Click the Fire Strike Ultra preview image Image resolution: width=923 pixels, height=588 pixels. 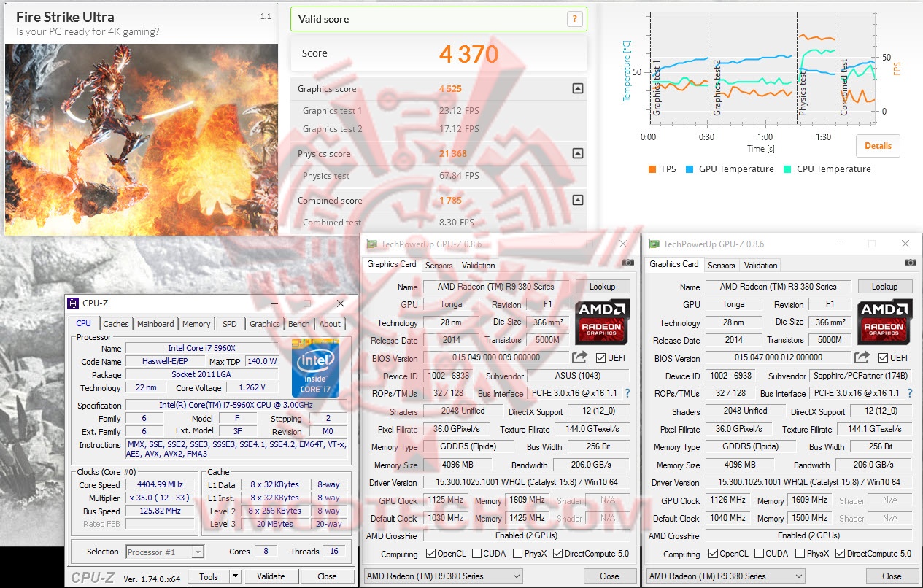142,139
